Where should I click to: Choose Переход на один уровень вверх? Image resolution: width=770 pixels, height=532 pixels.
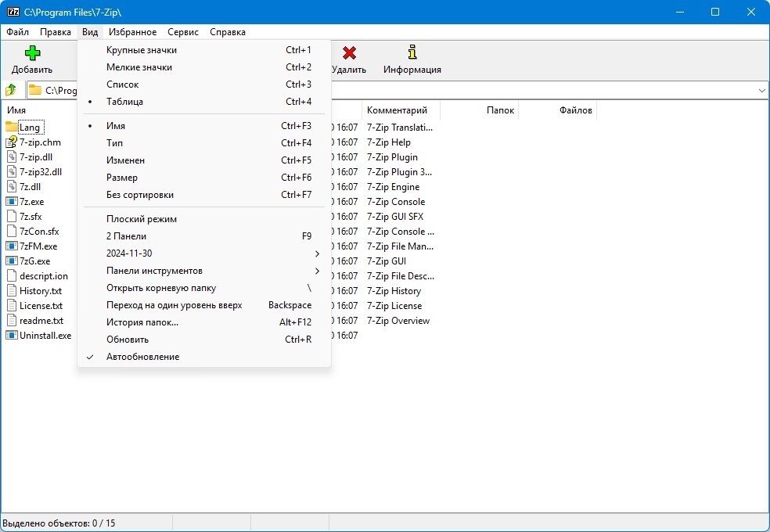(203, 305)
